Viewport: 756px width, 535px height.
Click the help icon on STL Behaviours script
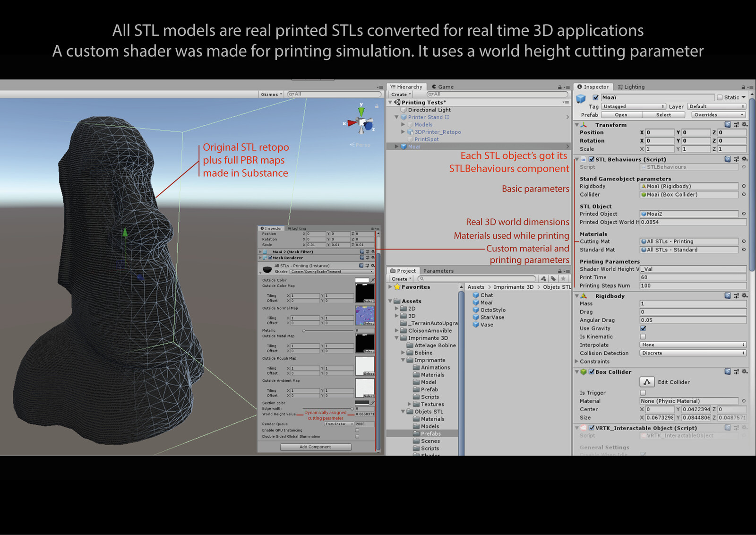[x=727, y=158]
